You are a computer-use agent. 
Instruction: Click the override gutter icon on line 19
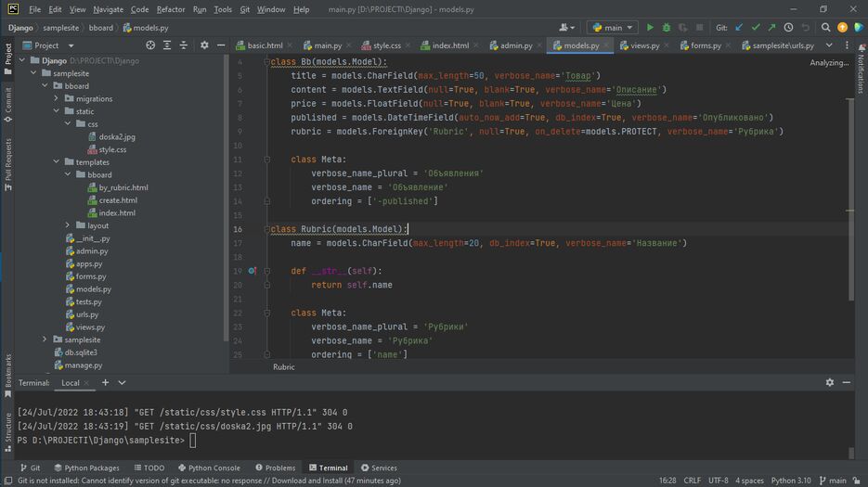pyautogui.click(x=252, y=271)
